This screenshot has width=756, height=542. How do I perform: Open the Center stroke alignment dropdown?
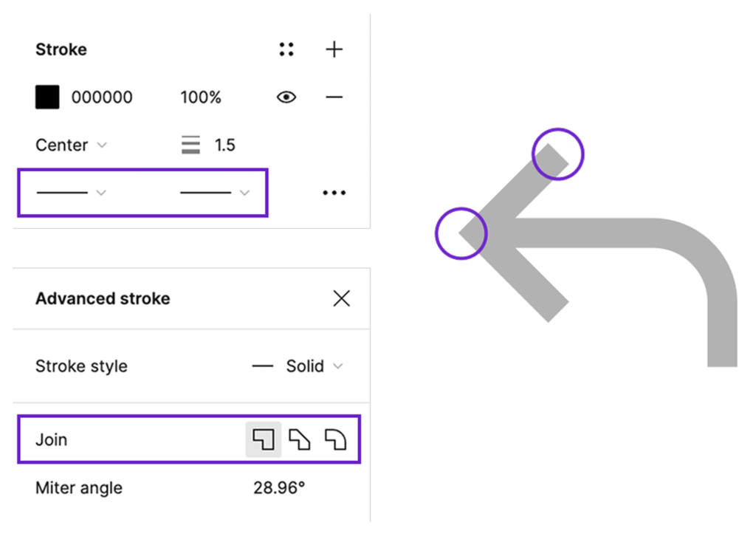[72, 145]
